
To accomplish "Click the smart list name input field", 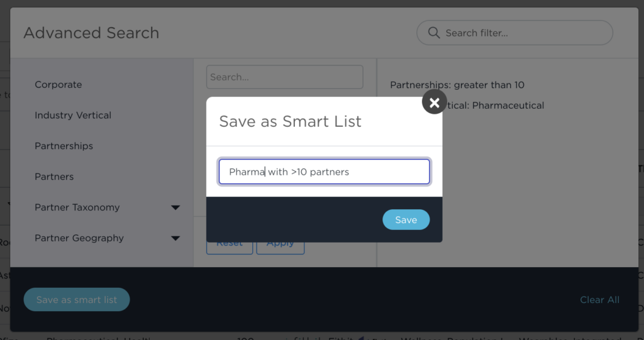I will (324, 172).
